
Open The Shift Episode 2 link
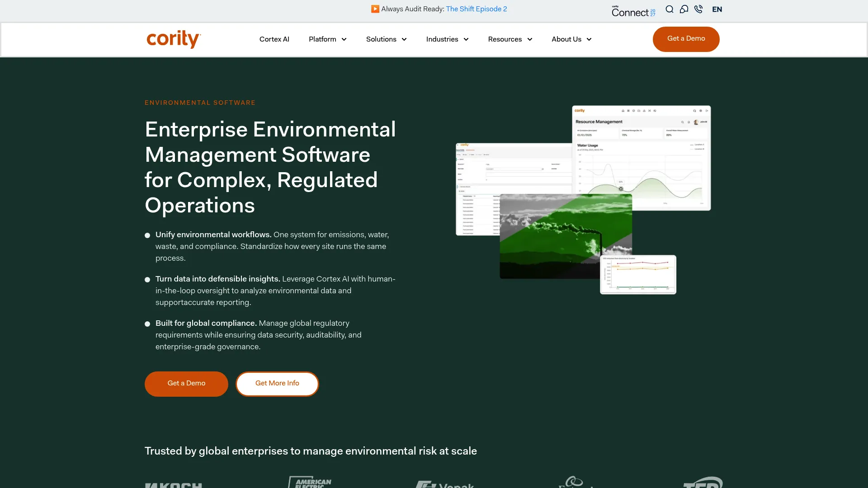point(476,9)
